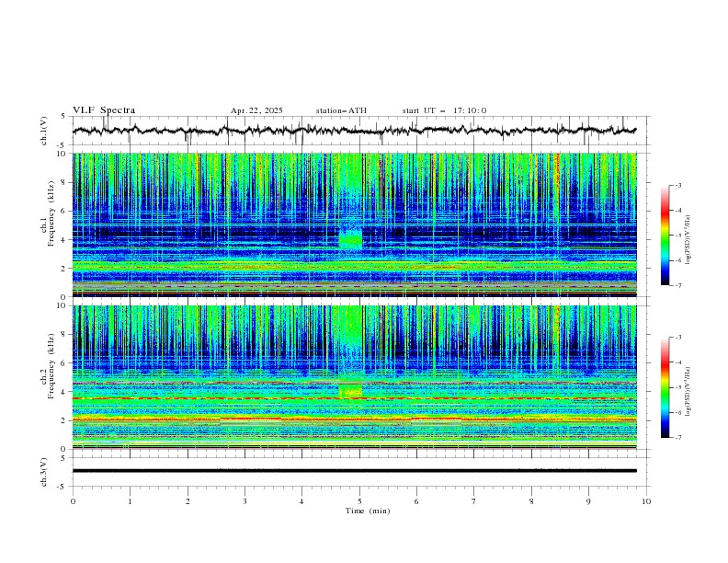Click the "start UT = 17:10:0" text
Image resolution: width=728 pixels, height=563 pixels.
tap(444, 110)
